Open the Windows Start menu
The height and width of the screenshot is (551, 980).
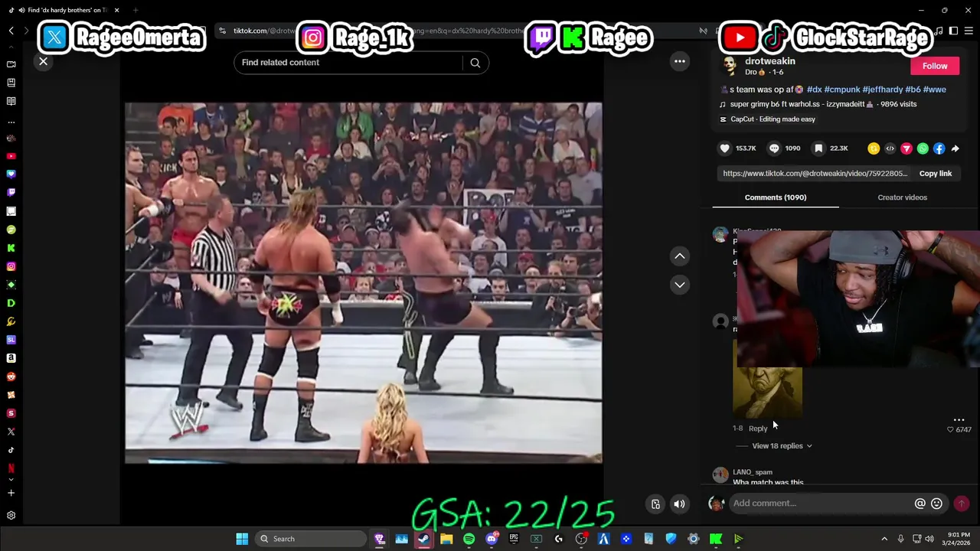click(242, 539)
